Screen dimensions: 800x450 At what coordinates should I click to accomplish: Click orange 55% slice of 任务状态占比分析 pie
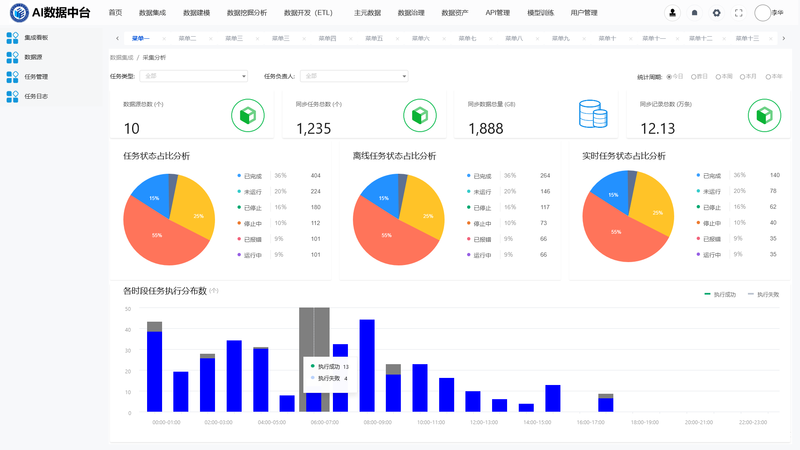coord(158,235)
